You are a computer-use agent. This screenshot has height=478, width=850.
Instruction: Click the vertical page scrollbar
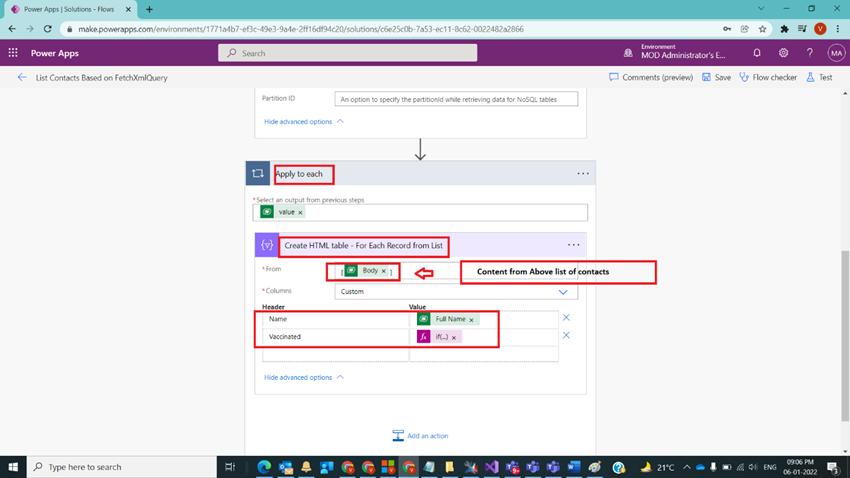click(845, 336)
